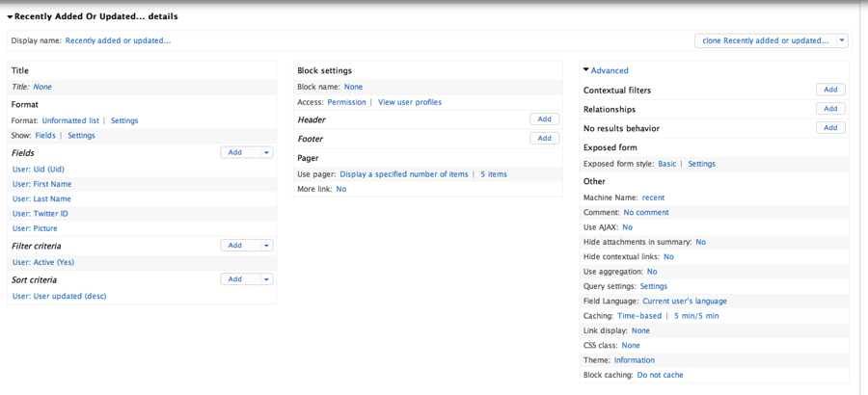Open dropdown arrow next to clone button

click(841, 40)
